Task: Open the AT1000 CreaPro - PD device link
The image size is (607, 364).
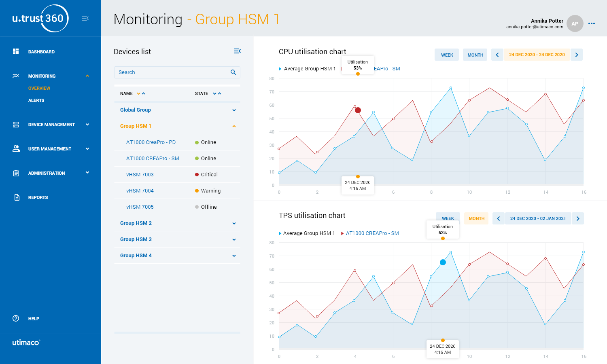Action: (151, 142)
